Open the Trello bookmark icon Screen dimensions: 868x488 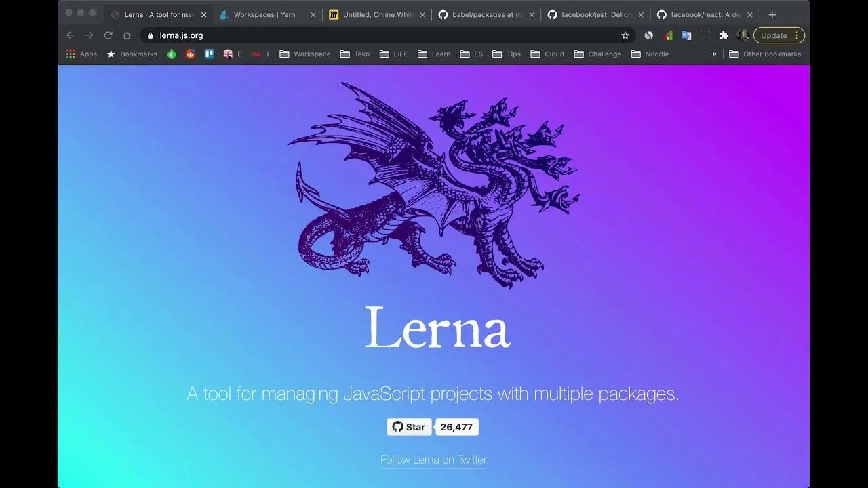tap(209, 54)
